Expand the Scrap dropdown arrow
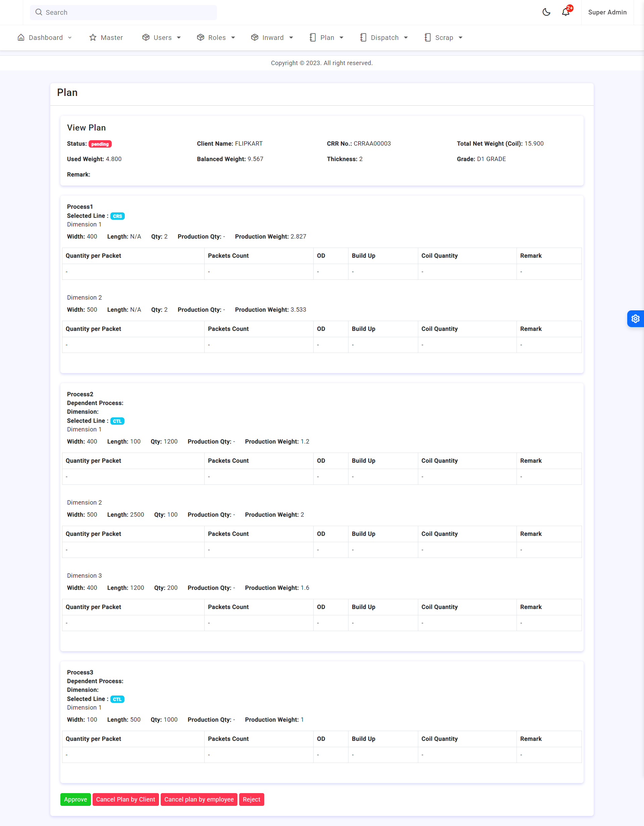This screenshot has width=644, height=826. [461, 38]
